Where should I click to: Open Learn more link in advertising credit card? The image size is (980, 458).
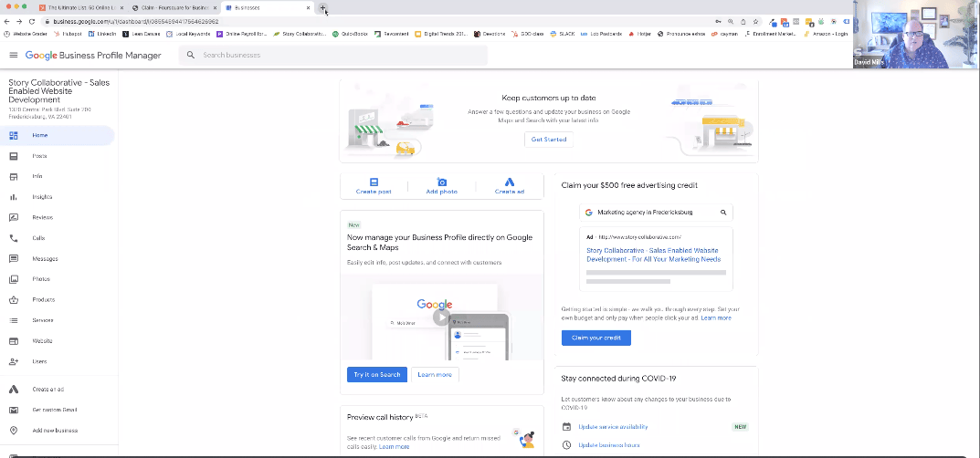coord(716,318)
